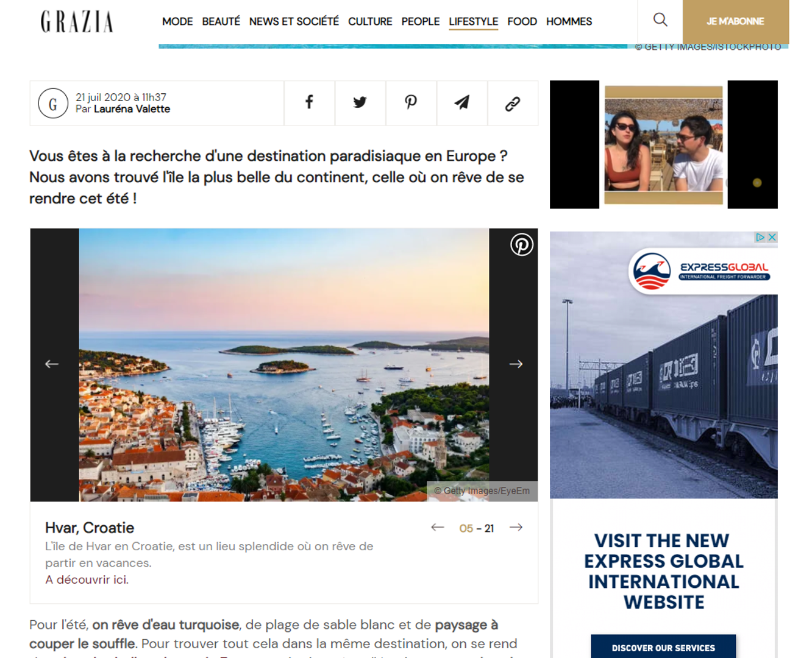812x658 pixels.
Task: Share article on Twitter
Action: (x=360, y=103)
